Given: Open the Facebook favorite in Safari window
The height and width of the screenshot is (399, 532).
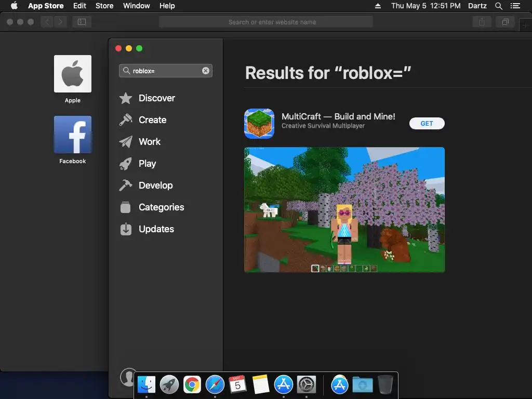Looking at the screenshot, I should [73, 135].
